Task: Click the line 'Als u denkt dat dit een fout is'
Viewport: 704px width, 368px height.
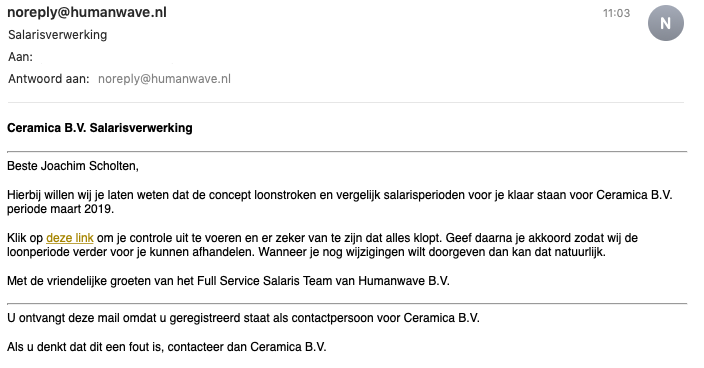Action: click(x=167, y=347)
